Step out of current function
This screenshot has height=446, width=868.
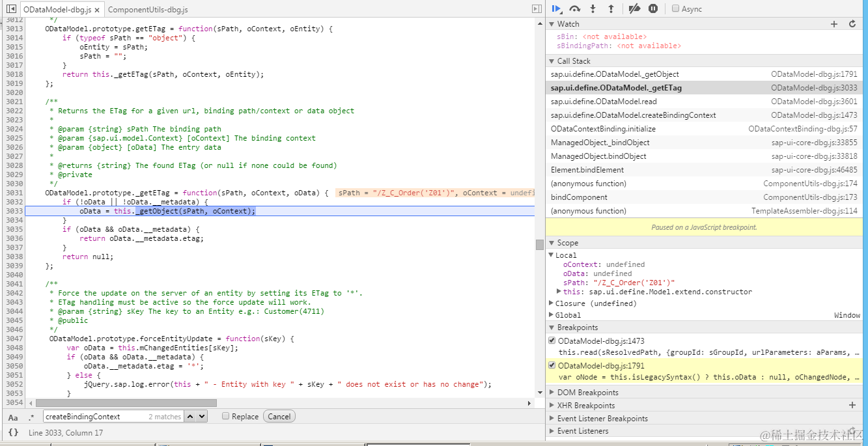click(x=611, y=8)
